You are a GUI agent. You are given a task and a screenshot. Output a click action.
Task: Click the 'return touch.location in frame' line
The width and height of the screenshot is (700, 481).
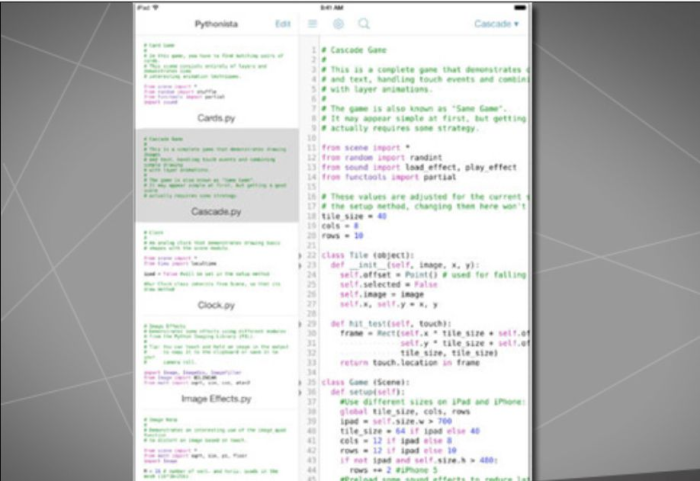(x=410, y=363)
